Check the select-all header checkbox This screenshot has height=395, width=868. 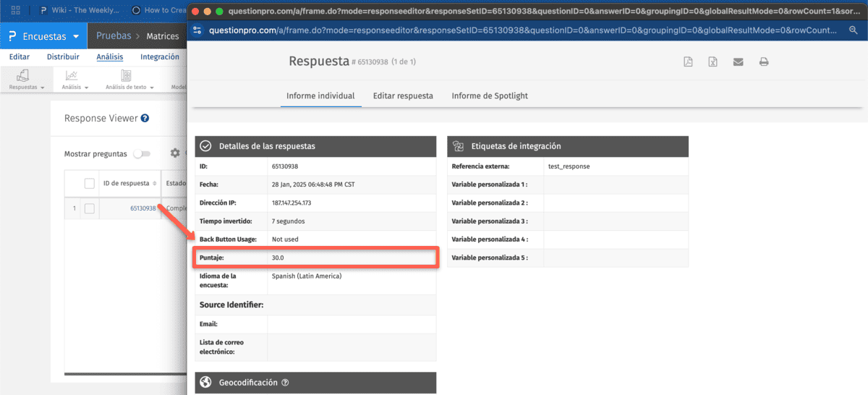click(x=90, y=184)
